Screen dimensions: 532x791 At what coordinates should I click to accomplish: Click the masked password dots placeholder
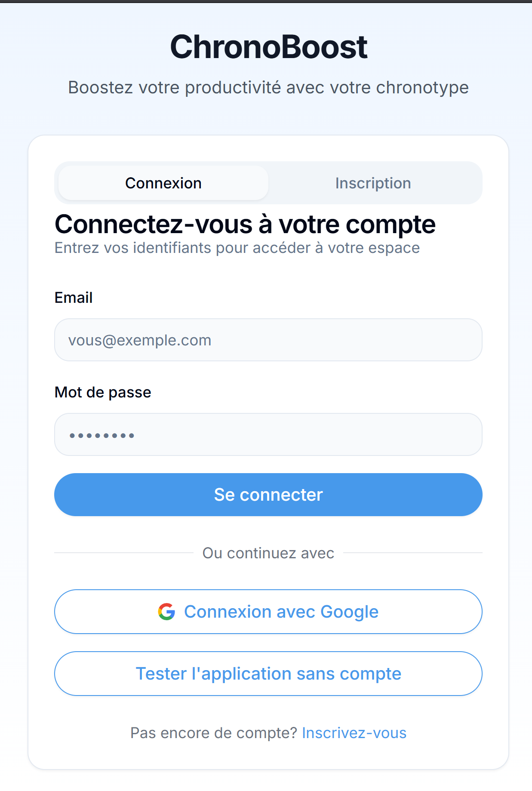coord(102,436)
